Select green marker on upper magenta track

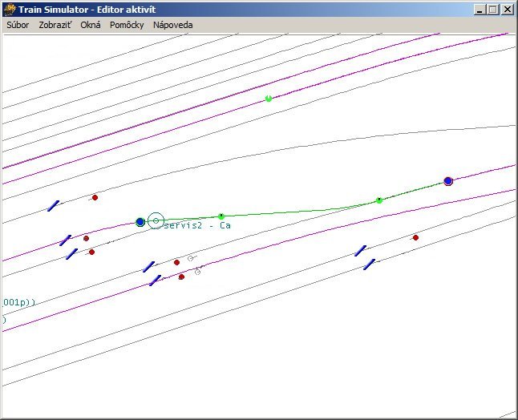pyautogui.click(x=269, y=99)
